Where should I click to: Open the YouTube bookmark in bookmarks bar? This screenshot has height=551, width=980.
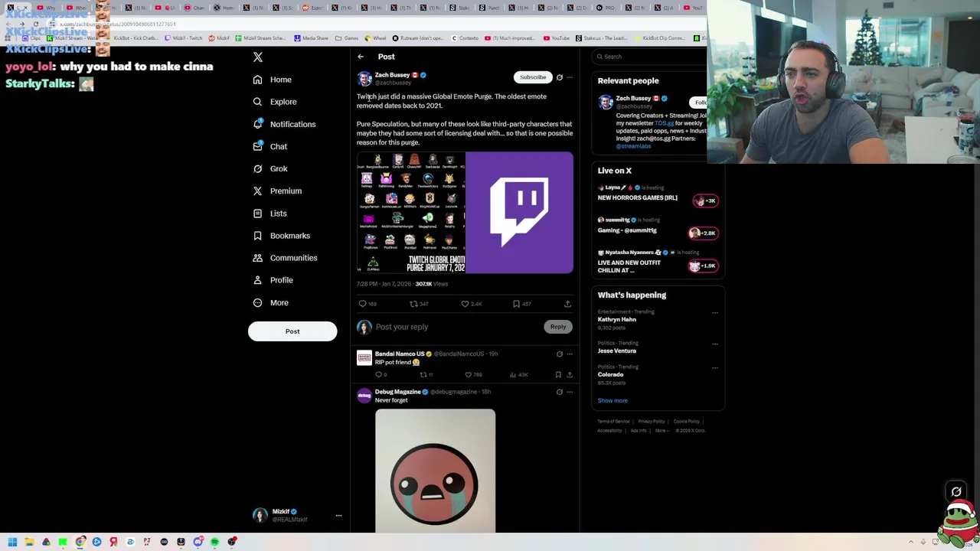(x=557, y=38)
